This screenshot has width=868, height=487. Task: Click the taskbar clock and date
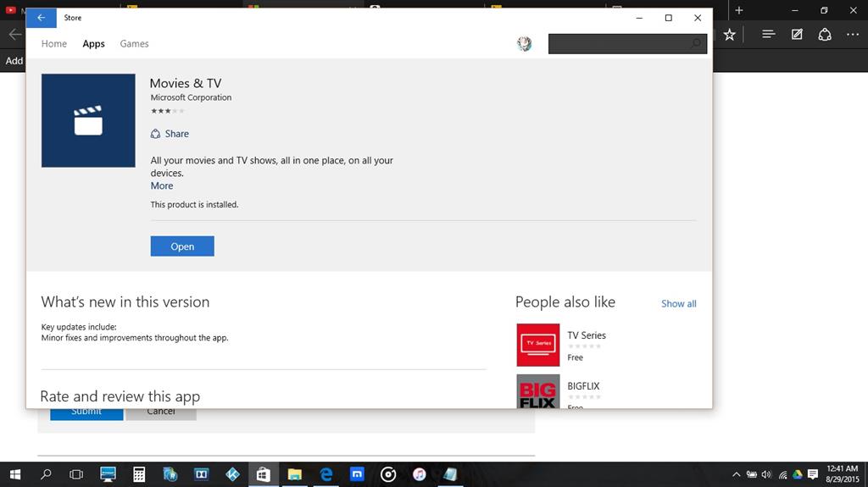pyautogui.click(x=842, y=474)
